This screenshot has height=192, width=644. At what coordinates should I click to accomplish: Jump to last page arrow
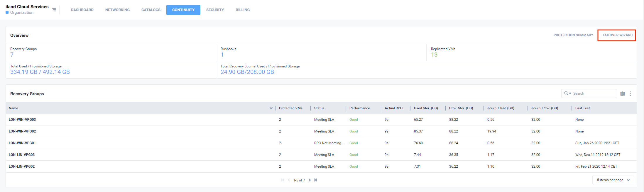(x=315, y=180)
